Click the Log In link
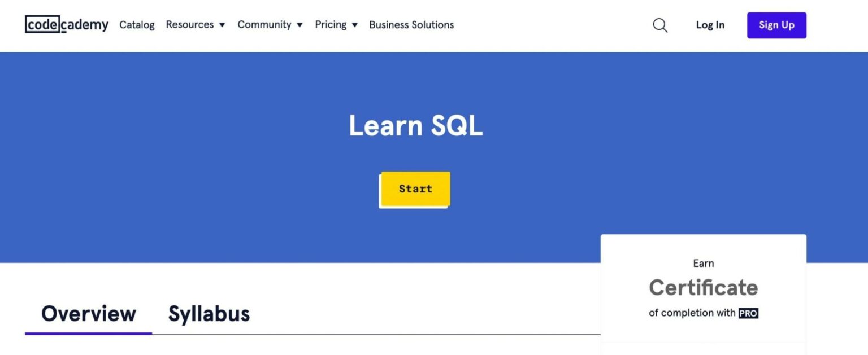This screenshot has height=355, width=868. tap(710, 25)
